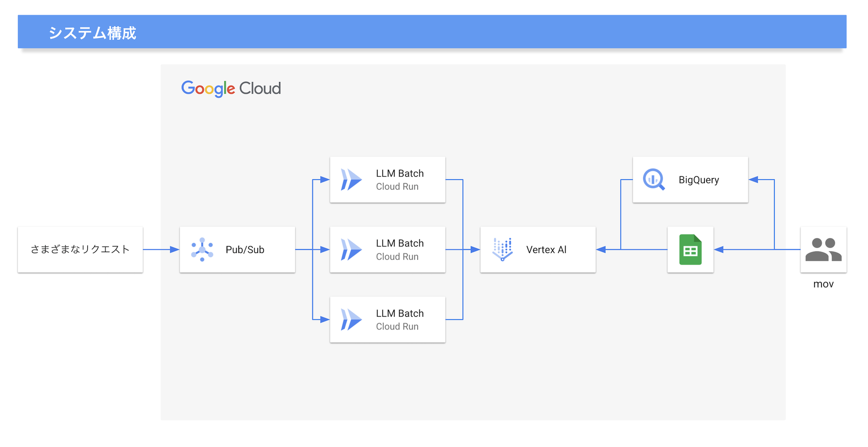
Task: Click the green Google Sheets icon
Action: tap(690, 250)
